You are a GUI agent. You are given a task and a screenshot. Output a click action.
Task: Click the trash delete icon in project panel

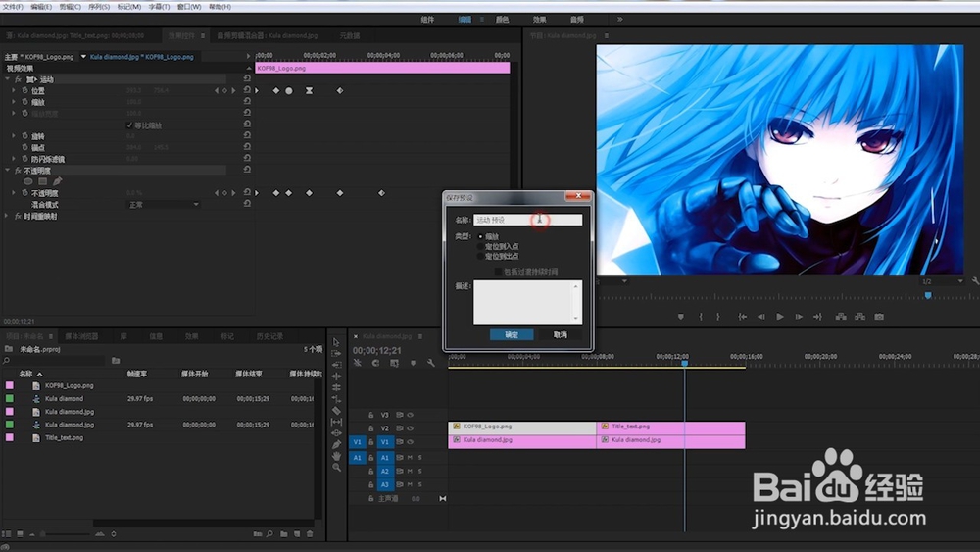click(x=310, y=534)
